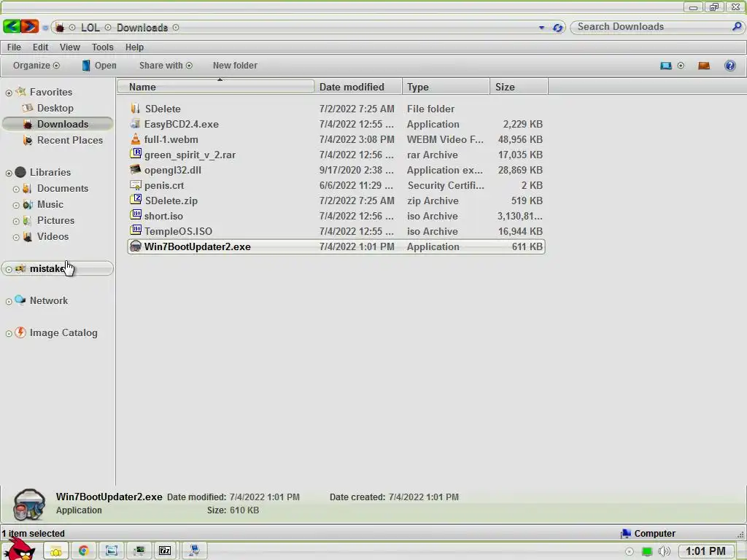Viewport: 747px width, 560px height.
Task: Open the view options dropdown arrow
Action: [681, 66]
